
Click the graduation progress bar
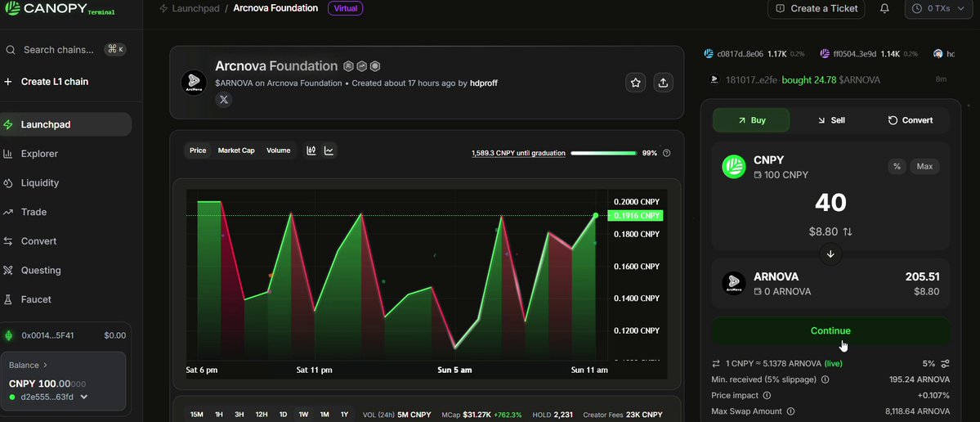(x=604, y=153)
